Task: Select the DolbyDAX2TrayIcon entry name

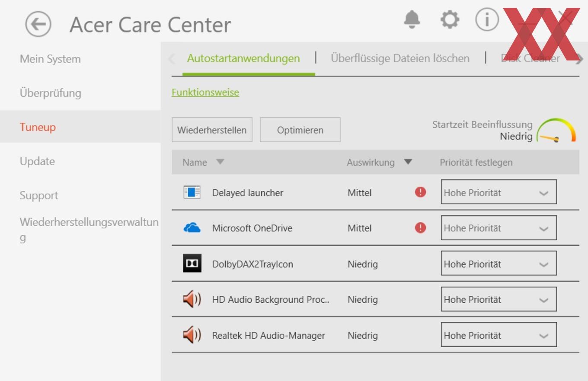Action: click(252, 264)
